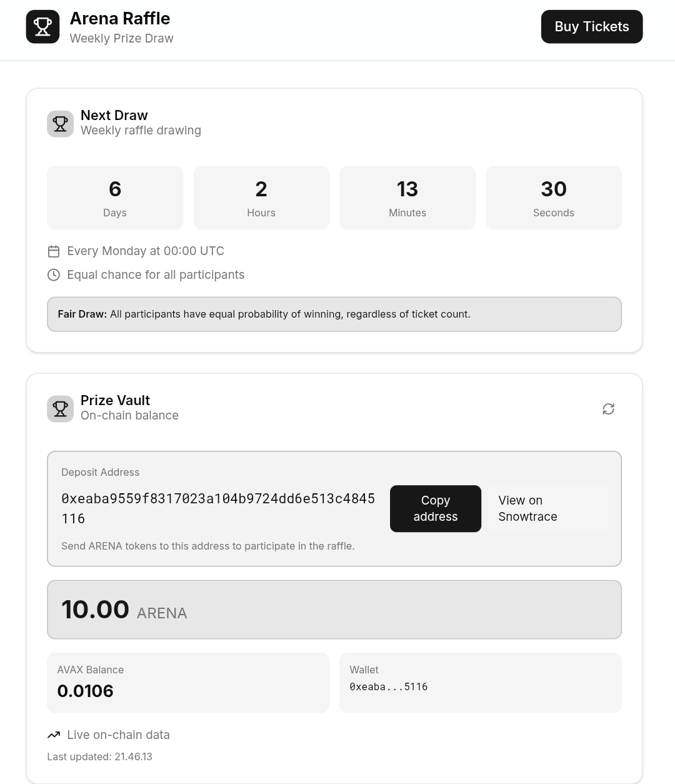Click the Fair Draw notice banner

pyautogui.click(x=334, y=314)
